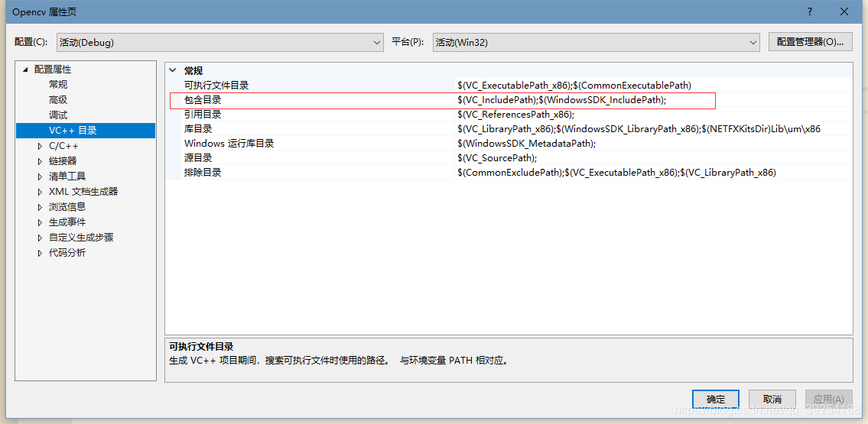This screenshot has height=424, width=868.
Task: Select the Windows 运行库目录 property row
Action: click(x=509, y=143)
